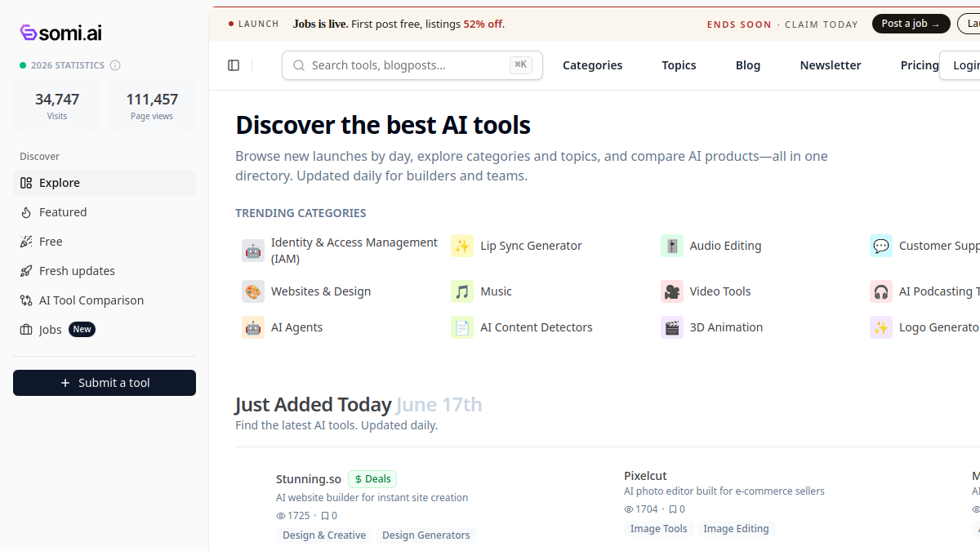The image size is (980, 551).
Task: Click the Lip Sync Generator sparkle icon
Action: coord(462,246)
